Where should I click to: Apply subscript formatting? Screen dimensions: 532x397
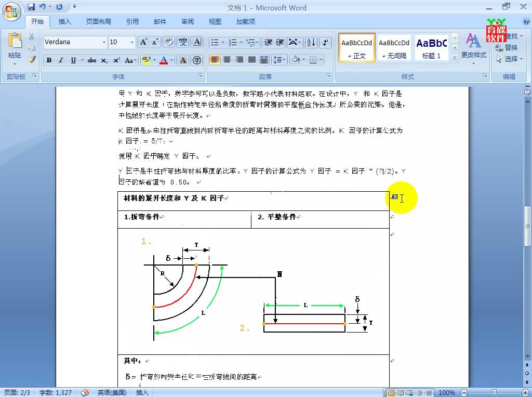[x=104, y=60]
